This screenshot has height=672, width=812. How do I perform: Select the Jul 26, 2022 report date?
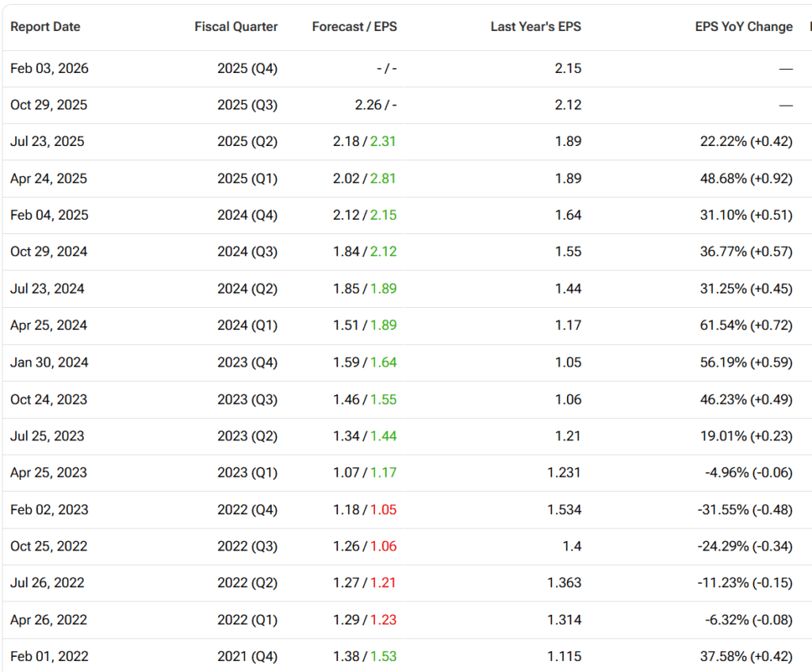point(47,583)
